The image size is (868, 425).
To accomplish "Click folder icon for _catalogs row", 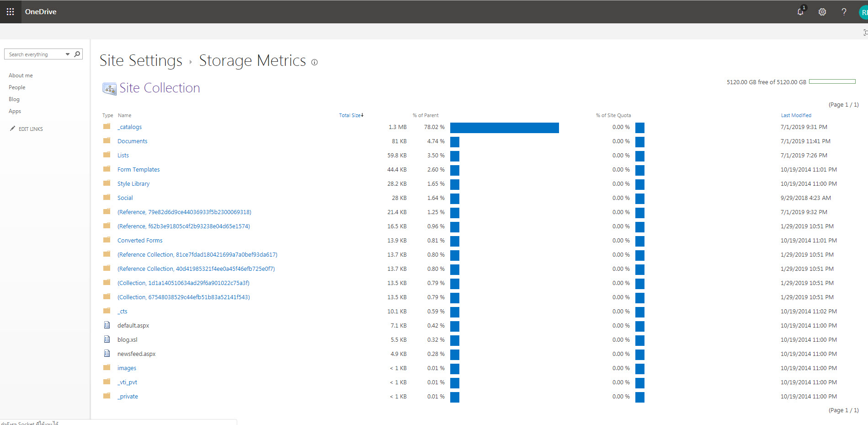I will (107, 126).
